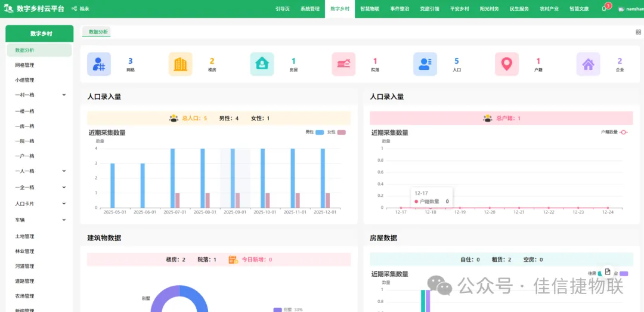Click the 院落 courtyard card icon

click(x=343, y=64)
